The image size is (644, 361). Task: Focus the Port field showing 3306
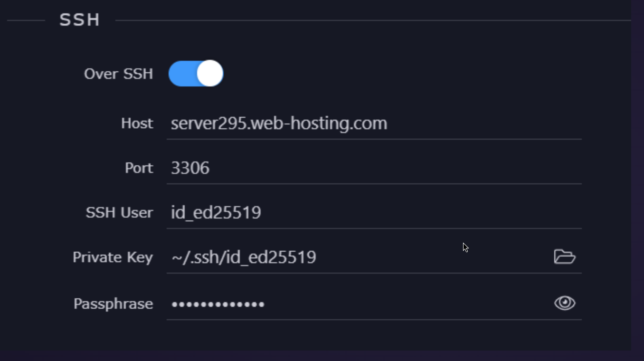coord(374,168)
